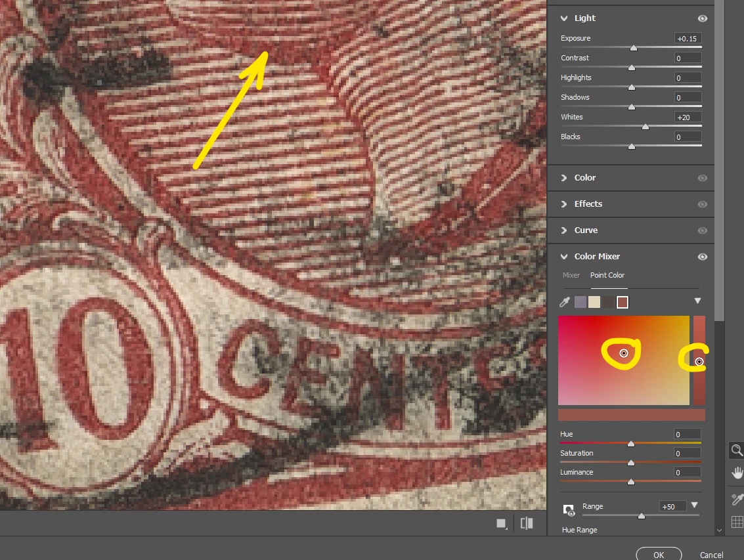Select the dark gray color swatch
This screenshot has width=744, height=560.
(x=608, y=302)
